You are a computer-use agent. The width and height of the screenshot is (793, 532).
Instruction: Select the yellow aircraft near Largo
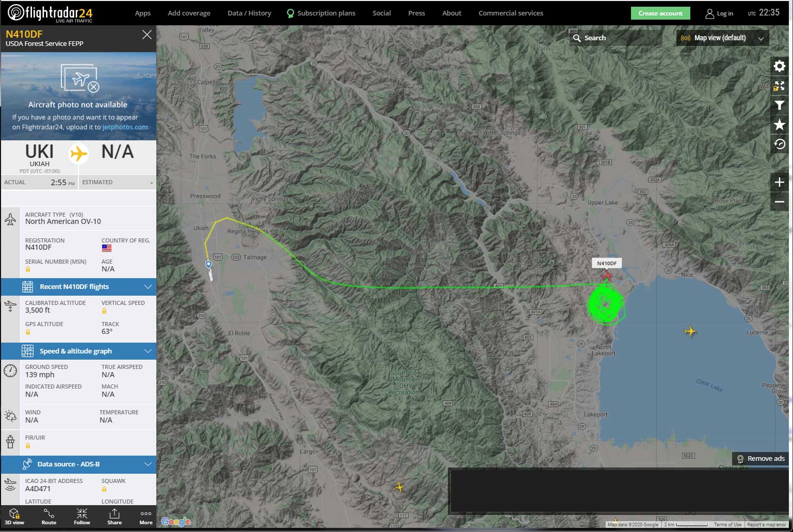click(x=399, y=487)
